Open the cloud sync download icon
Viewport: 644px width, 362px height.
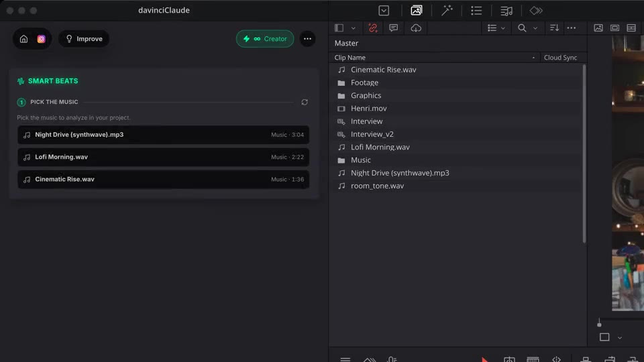point(416,28)
